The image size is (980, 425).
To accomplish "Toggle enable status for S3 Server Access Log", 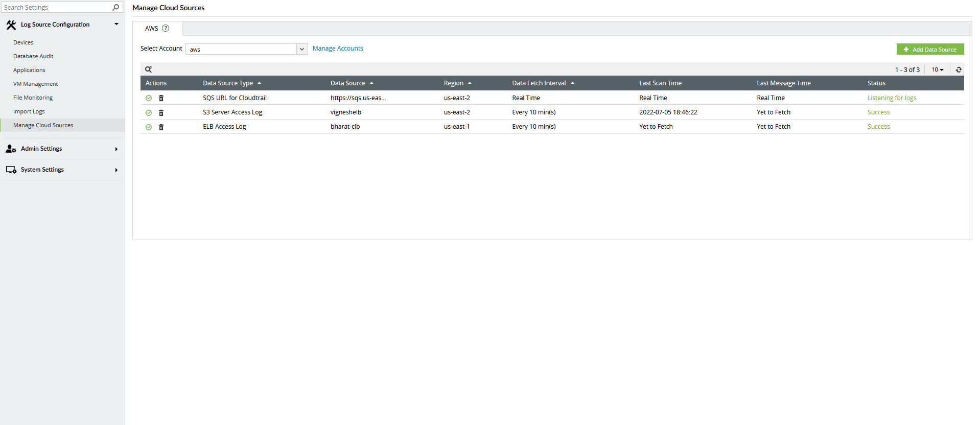I will click(x=149, y=113).
